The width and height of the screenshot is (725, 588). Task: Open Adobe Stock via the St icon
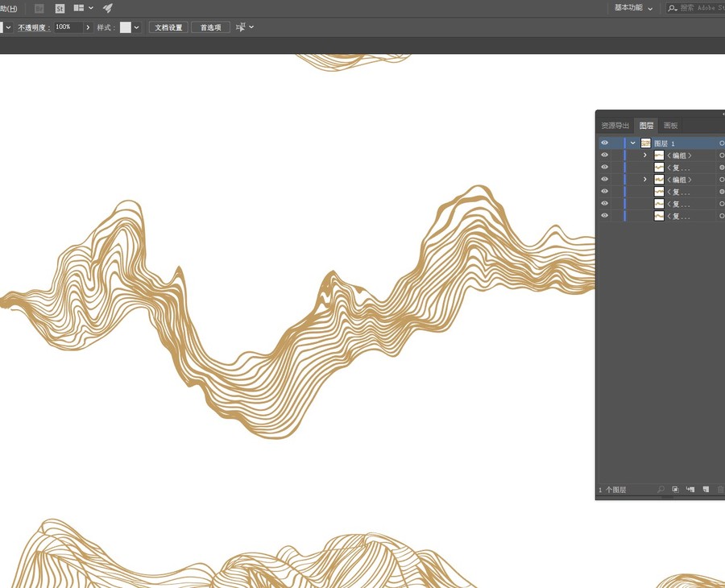(x=60, y=8)
